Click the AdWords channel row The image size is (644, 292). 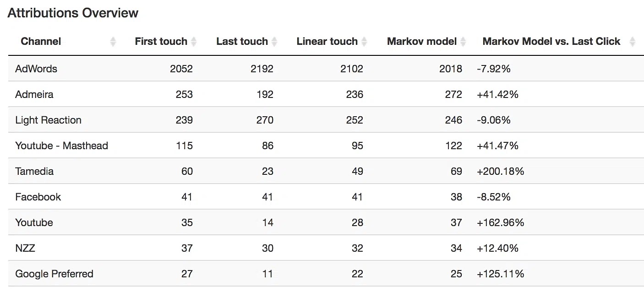click(x=36, y=69)
